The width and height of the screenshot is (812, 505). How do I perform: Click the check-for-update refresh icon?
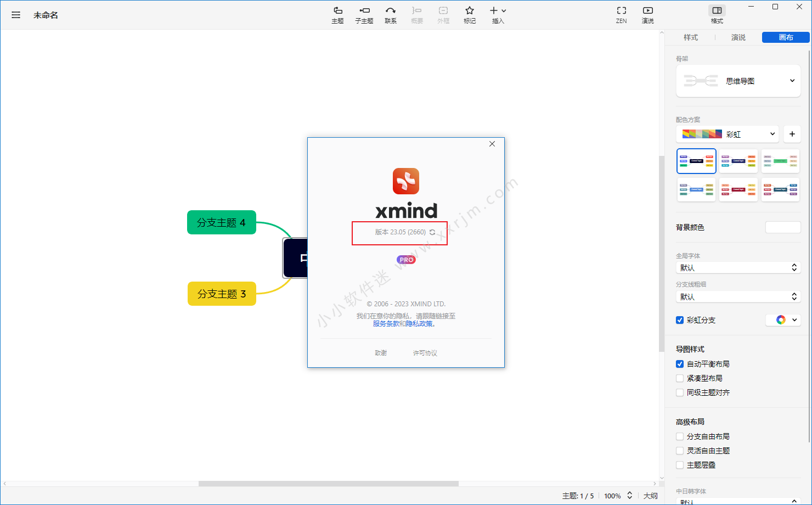pyautogui.click(x=432, y=232)
